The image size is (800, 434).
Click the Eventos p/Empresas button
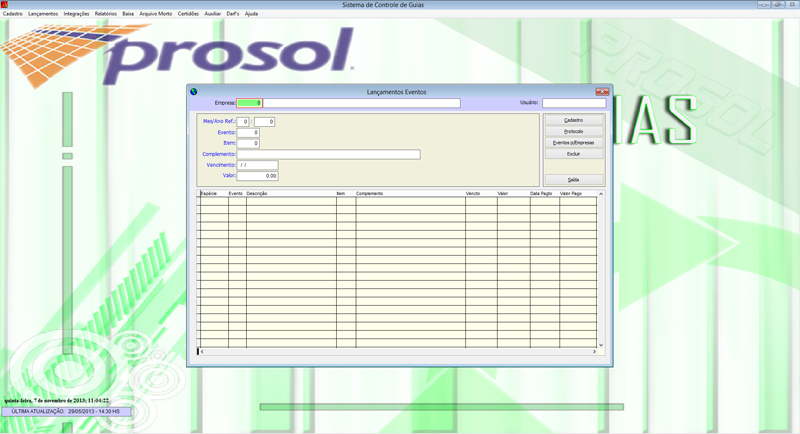click(x=574, y=143)
